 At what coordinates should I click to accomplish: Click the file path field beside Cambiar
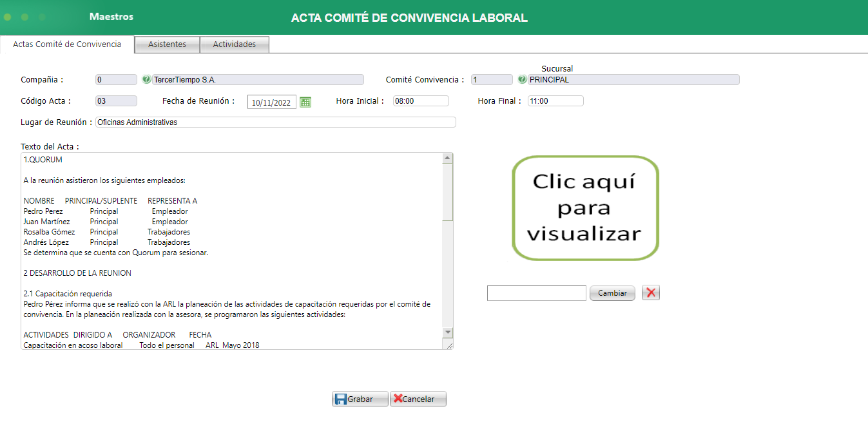[x=536, y=293]
